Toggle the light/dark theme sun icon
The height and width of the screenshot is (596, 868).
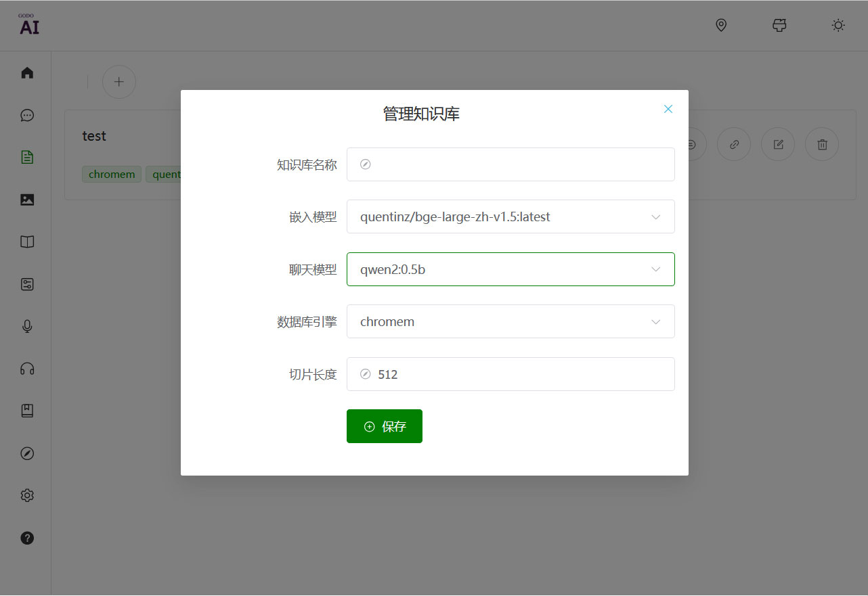point(838,26)
